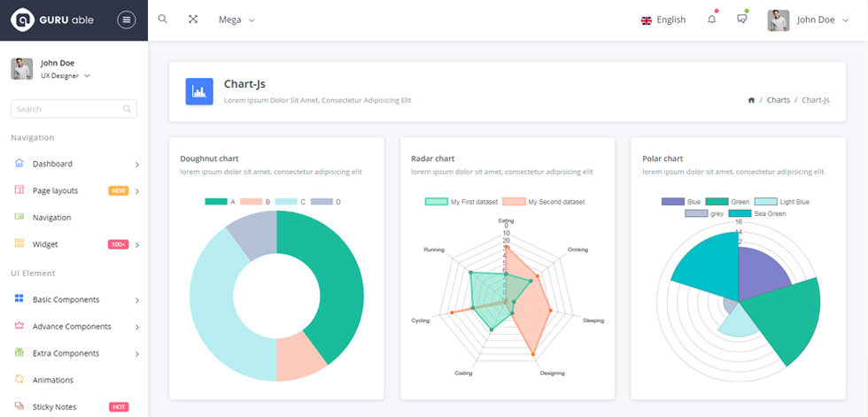Click the blue Chart-Js bar chart icon
This screenshot has width=868, height=417.
[199, 91]
